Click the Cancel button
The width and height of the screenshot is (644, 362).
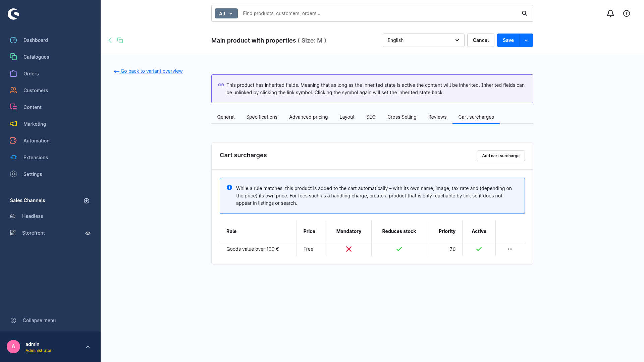481,40
